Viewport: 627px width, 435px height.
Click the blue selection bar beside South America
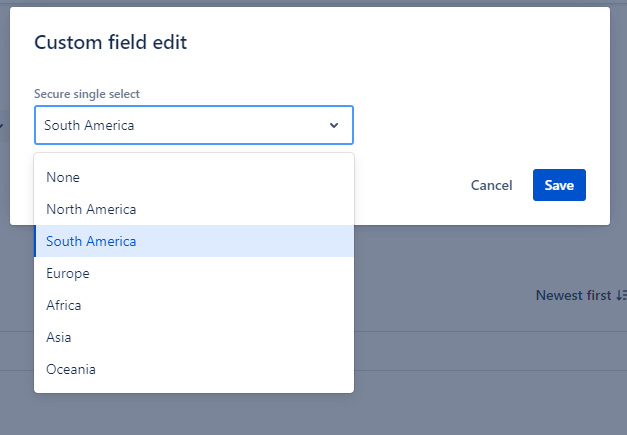(36, 241)
